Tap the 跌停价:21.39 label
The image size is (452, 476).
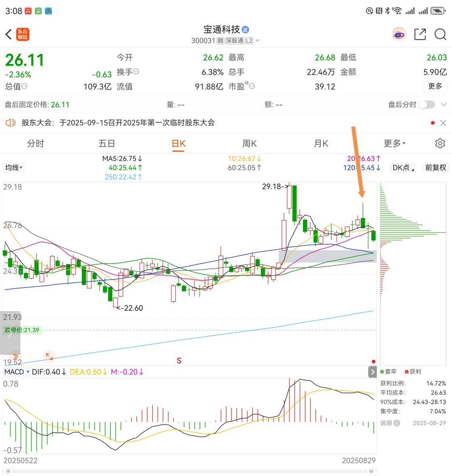tap(22, 330)
